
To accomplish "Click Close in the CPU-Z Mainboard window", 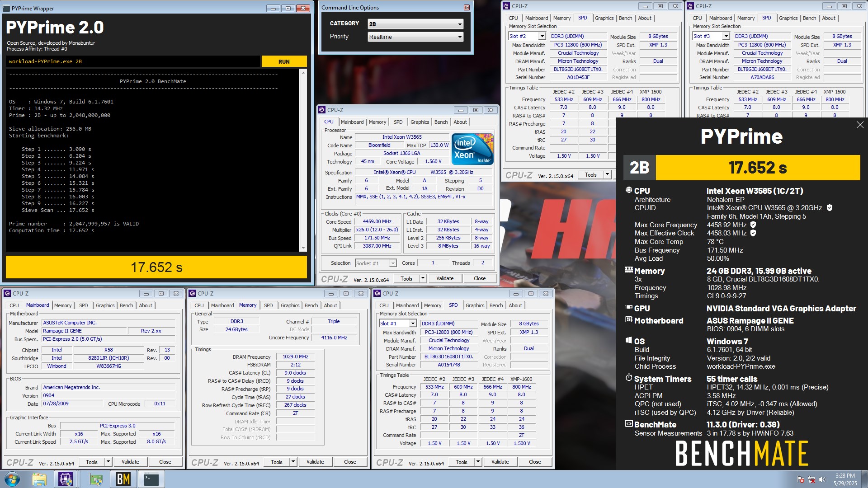I will click(x=165, y=462).
